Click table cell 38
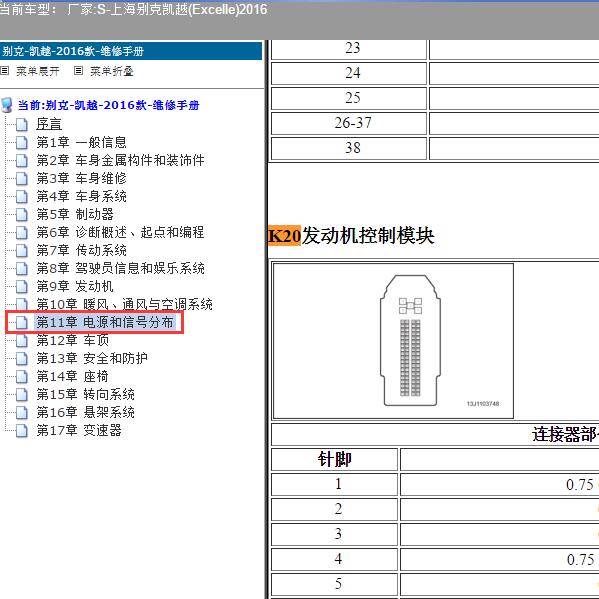 (349, 148)
